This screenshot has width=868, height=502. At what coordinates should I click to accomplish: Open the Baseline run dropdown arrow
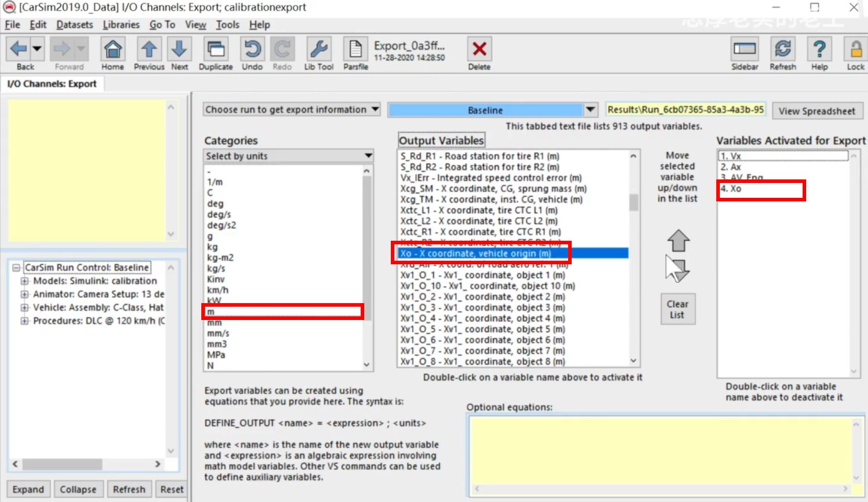click(x=591, y=110)
